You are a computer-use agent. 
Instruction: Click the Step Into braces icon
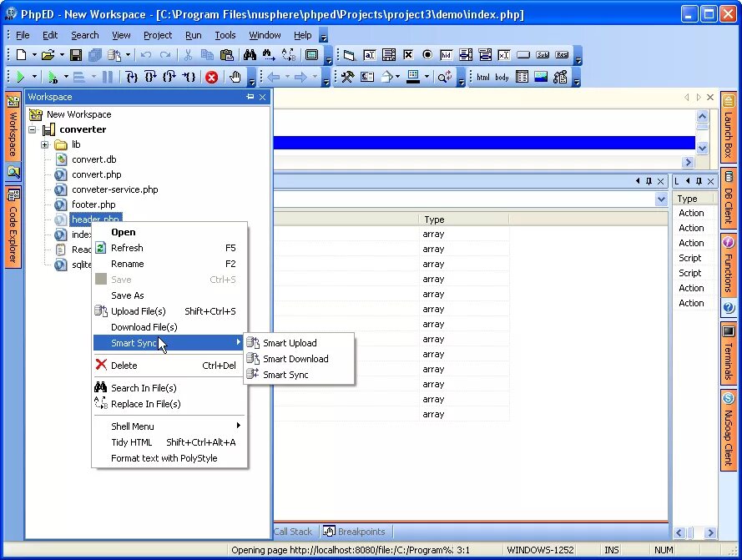[132, 77]
